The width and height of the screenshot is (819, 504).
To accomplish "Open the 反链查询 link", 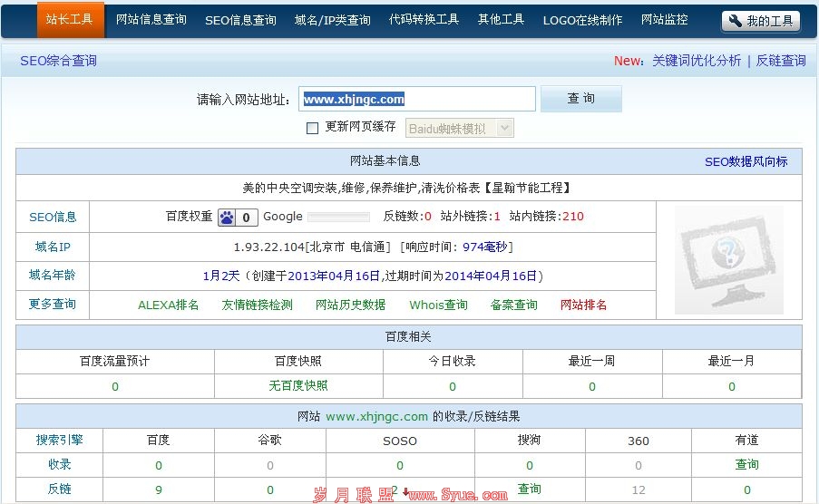I will tap(781, 61).
